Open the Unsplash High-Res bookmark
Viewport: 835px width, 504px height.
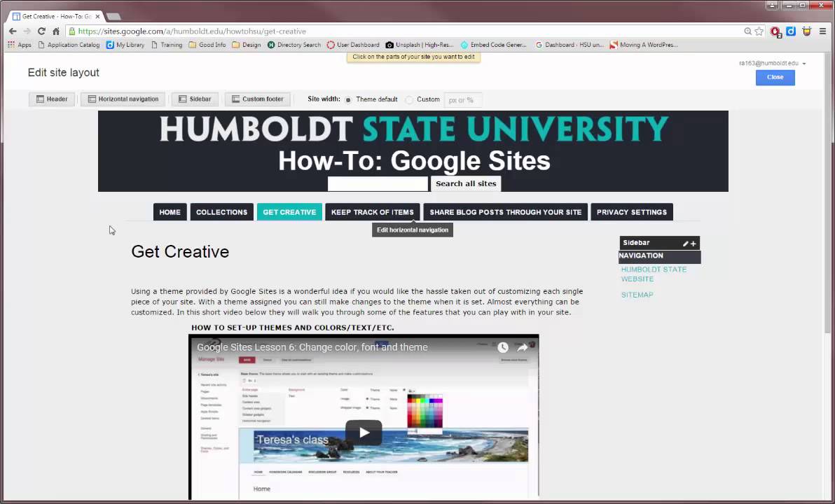click(x=420, y=45)
